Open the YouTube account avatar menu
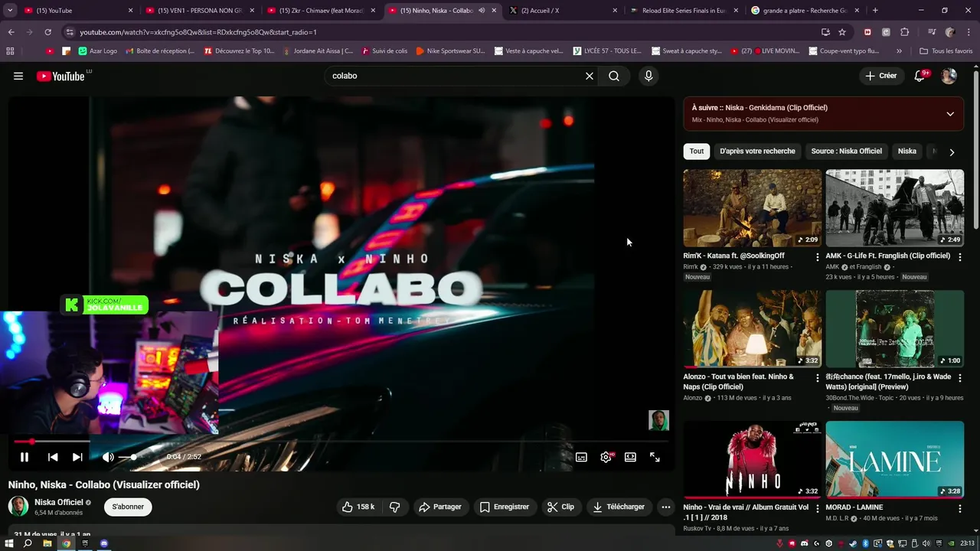The height and width of the screenshot is (551, 980). (949, 76)
